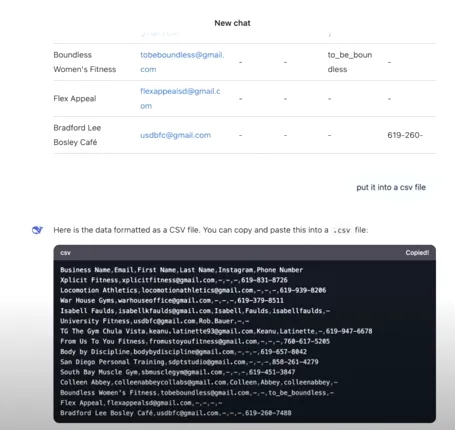Click the Isabell Faulds CSV line
This screenshot has height=430, width=455.
point(195,311)
